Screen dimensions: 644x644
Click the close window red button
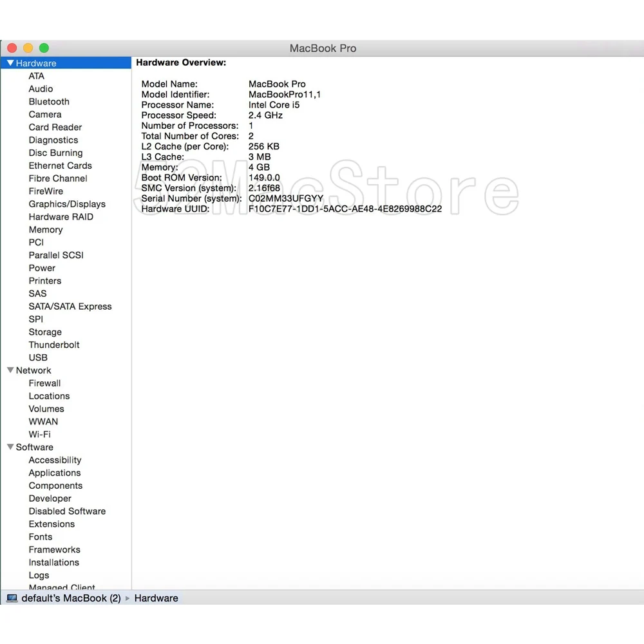tap(12, 48)
